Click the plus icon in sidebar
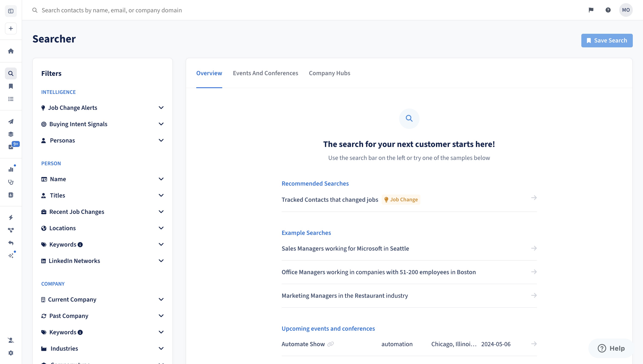Viewport: 643px width, 364px height. pos(11,28)
